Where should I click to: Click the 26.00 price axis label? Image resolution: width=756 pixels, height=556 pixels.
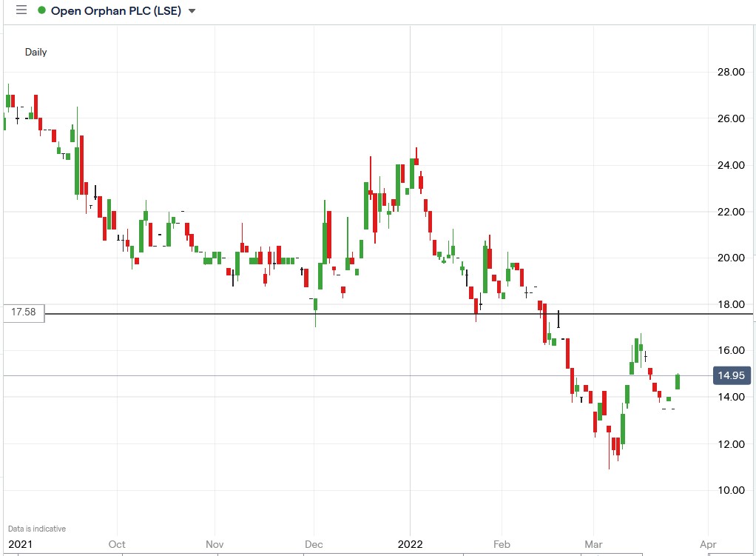[731, 118]
